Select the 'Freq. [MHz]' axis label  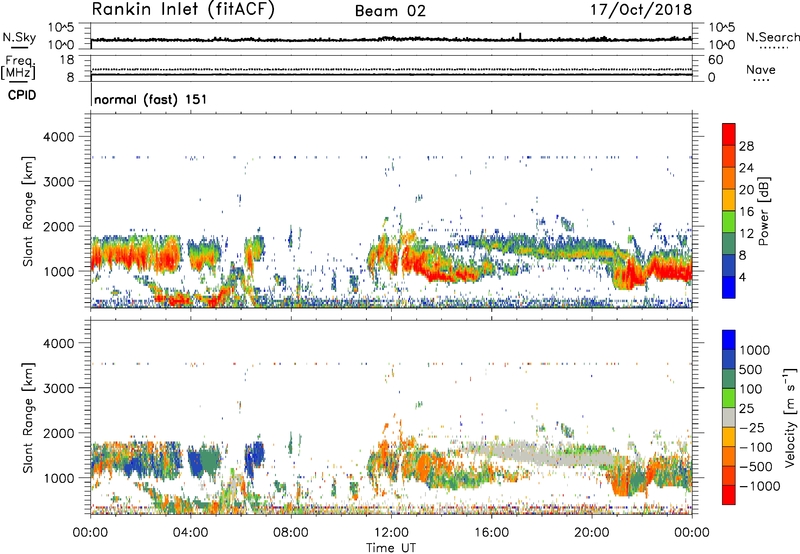(18, 67)
